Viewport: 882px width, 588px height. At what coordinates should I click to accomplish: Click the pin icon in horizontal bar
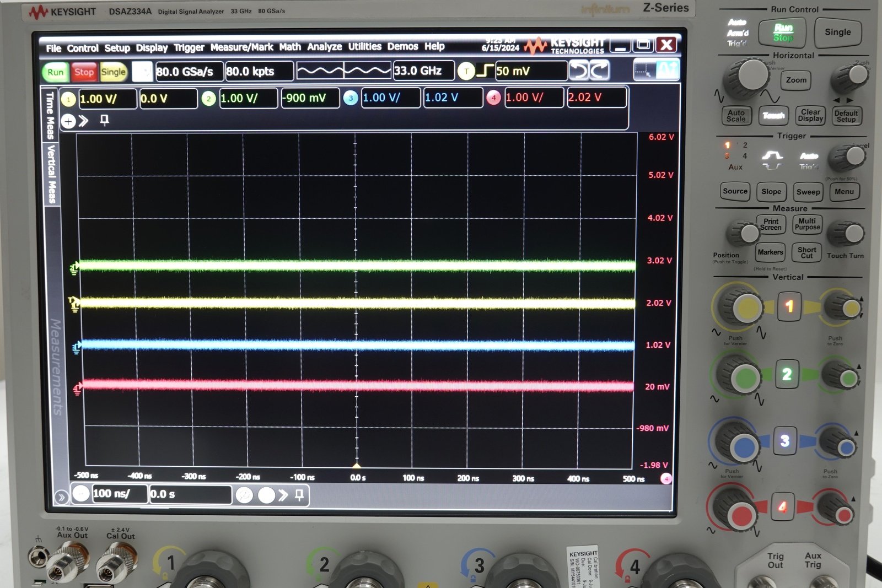coord(299,495)
